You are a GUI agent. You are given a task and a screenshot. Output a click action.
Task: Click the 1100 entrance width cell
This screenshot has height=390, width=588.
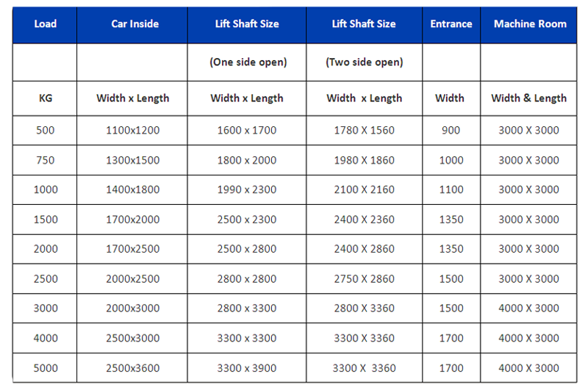click(451, 189)
